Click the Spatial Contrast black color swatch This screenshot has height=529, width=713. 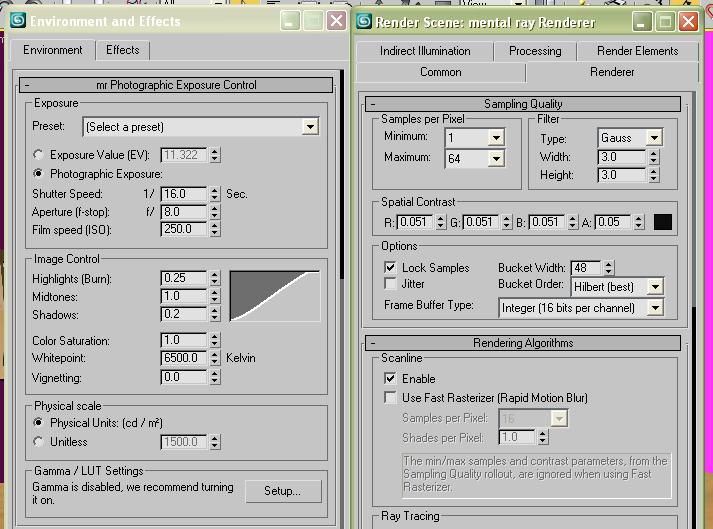663,222
